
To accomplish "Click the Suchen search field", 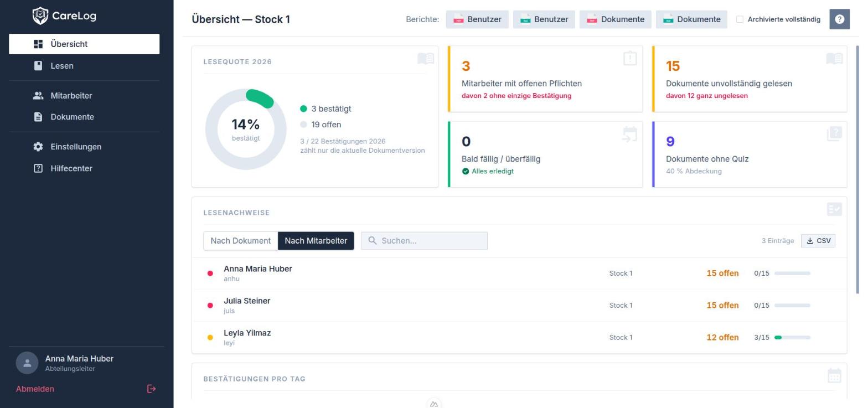I will click(425, 241).
